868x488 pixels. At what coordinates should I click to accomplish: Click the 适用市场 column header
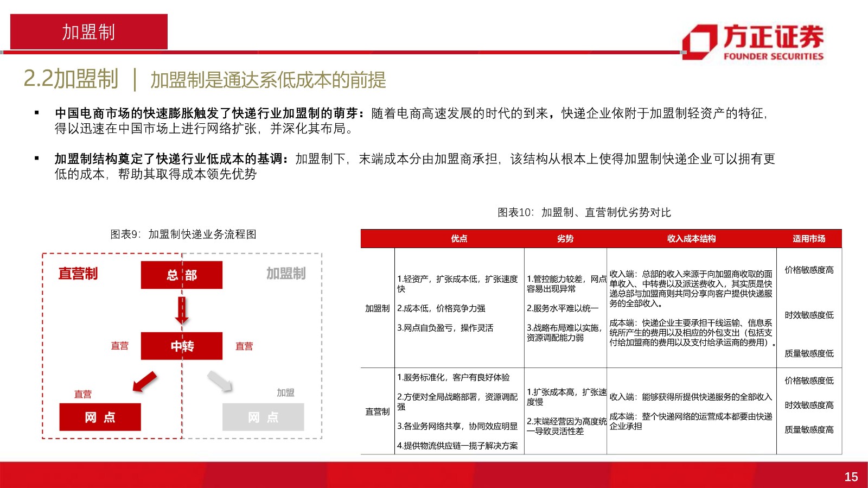(808, 239)
